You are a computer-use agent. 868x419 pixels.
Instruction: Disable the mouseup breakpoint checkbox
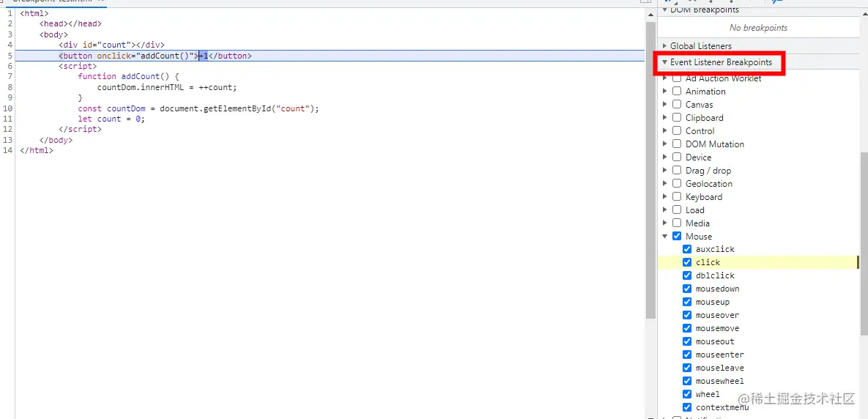[687, 303]
